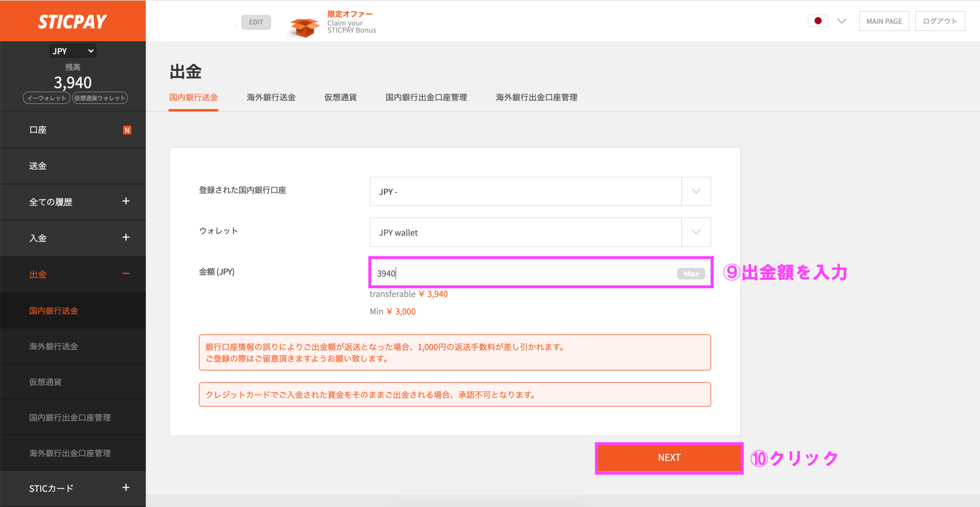Click the NEXT button

click(669, 458)
